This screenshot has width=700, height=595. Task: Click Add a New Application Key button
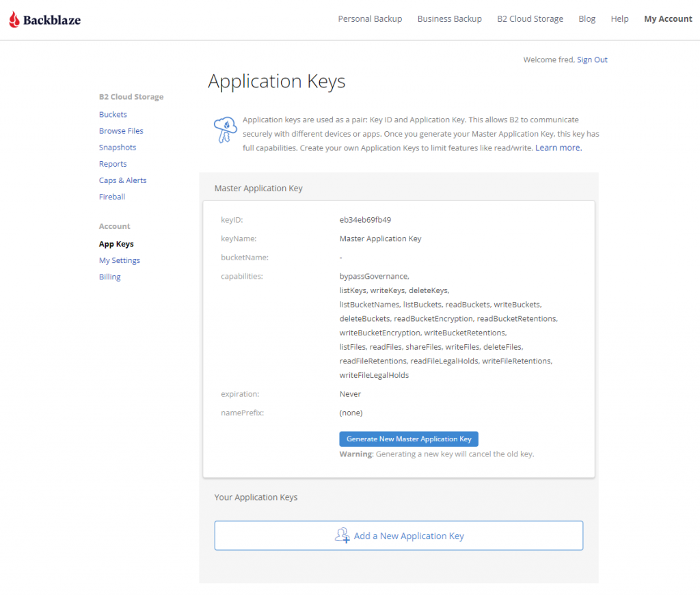(x=399, y=536)
